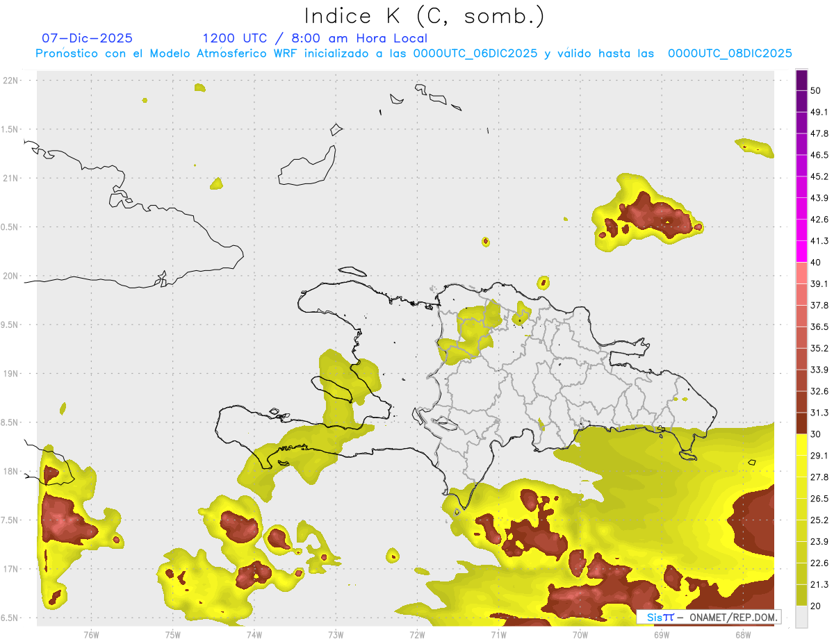
Task: Click the colorbar value "41.3"
Action: (819, 241)
